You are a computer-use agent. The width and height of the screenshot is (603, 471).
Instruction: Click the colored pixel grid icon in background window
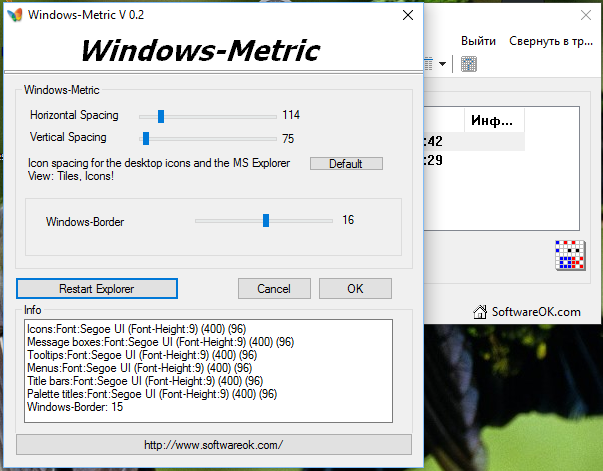click(570, 255)
